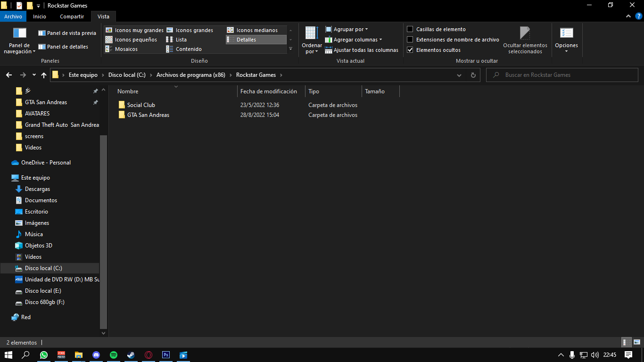
Task: Select Iconos grandes layout
Action: [x=190, y=30]
